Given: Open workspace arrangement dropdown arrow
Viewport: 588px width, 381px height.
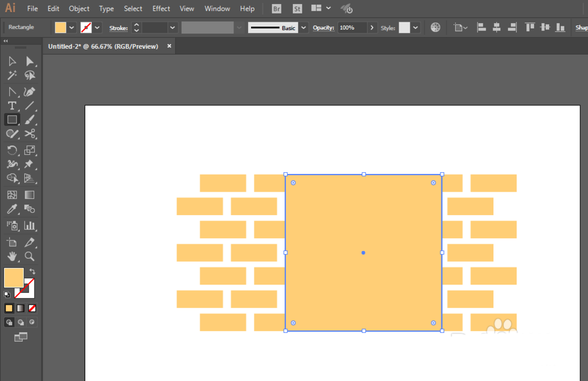Looking at the screenshot, I should click(329, 8).
